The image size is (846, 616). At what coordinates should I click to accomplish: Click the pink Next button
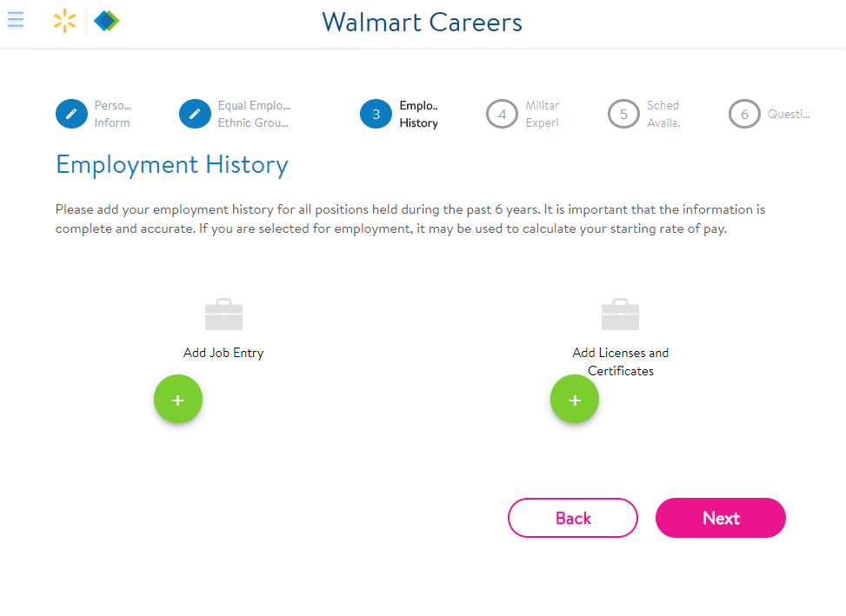pos(720,517)
